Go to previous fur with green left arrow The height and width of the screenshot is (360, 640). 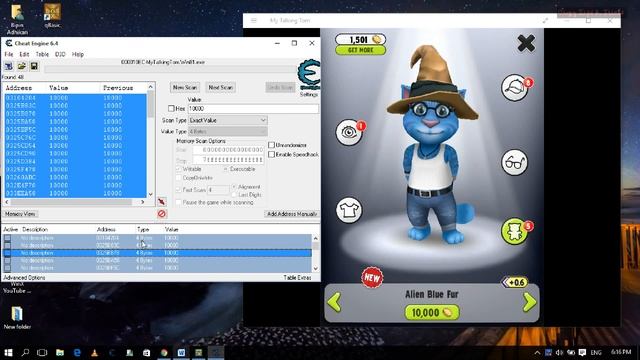[x=334, y=302]
